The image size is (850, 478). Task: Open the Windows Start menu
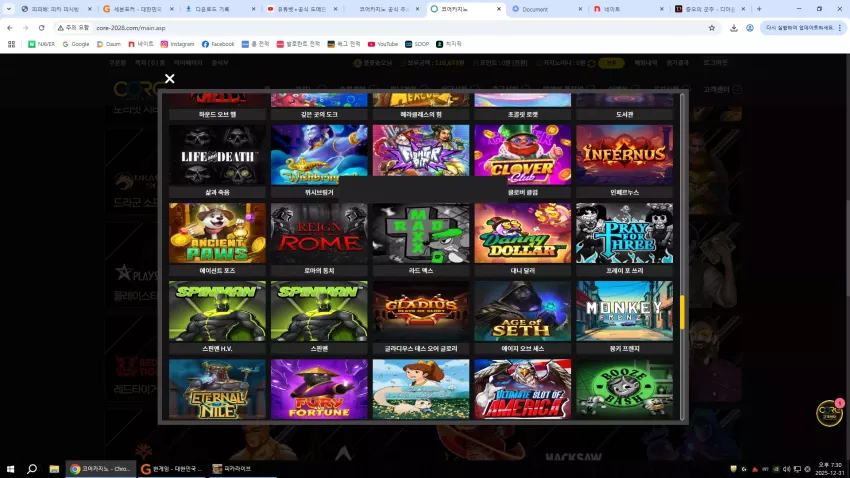point(10,469)
